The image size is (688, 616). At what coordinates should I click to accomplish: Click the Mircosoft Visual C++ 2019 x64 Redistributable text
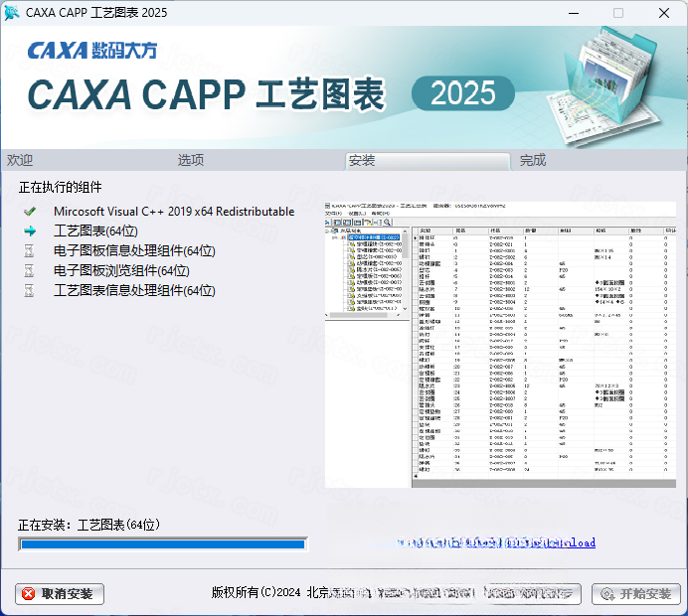coord(174,212)
